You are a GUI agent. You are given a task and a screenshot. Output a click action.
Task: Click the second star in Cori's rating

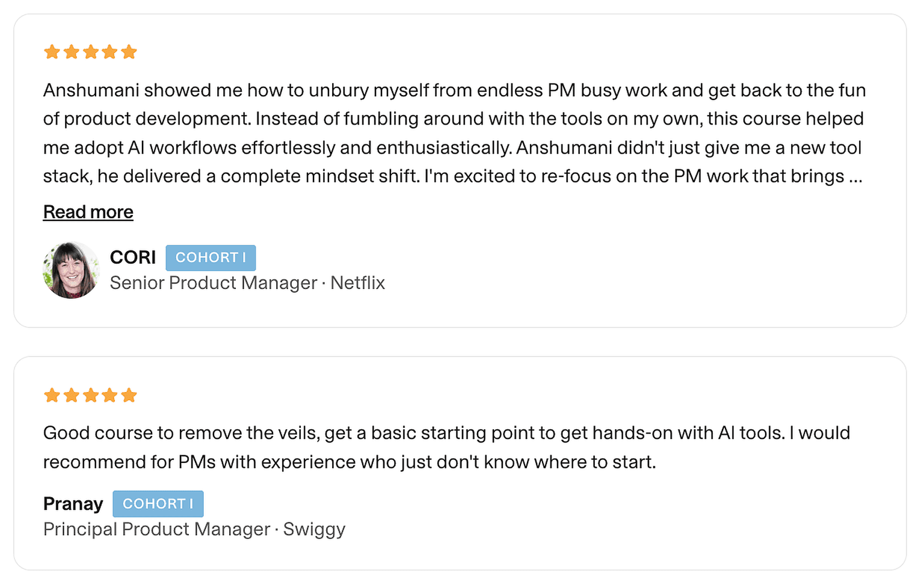(x=72, y=52)
